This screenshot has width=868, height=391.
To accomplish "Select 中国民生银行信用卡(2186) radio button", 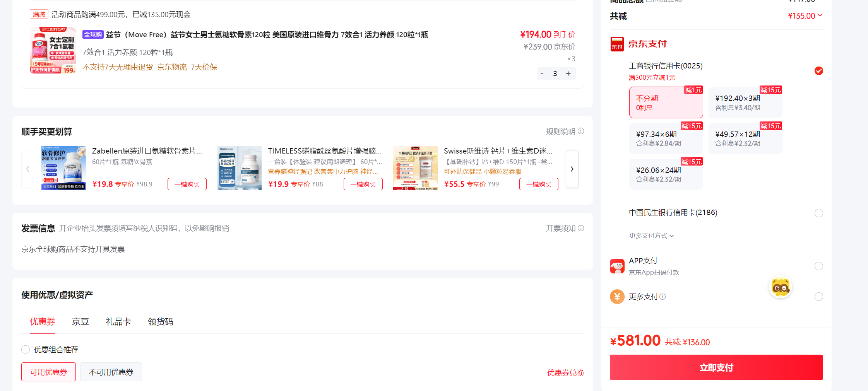I will pyautogui.click(x=818, y=213).
